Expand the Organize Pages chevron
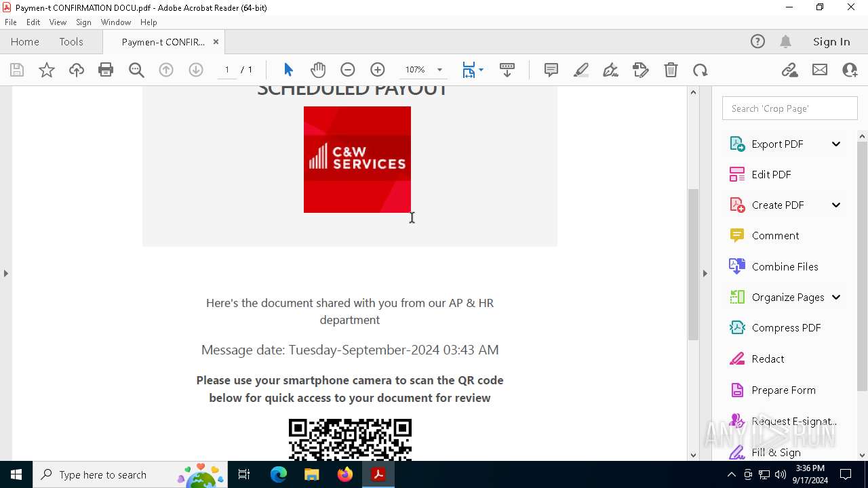The height and width of the screenshot is (488, 868). [x=836, y=297]
